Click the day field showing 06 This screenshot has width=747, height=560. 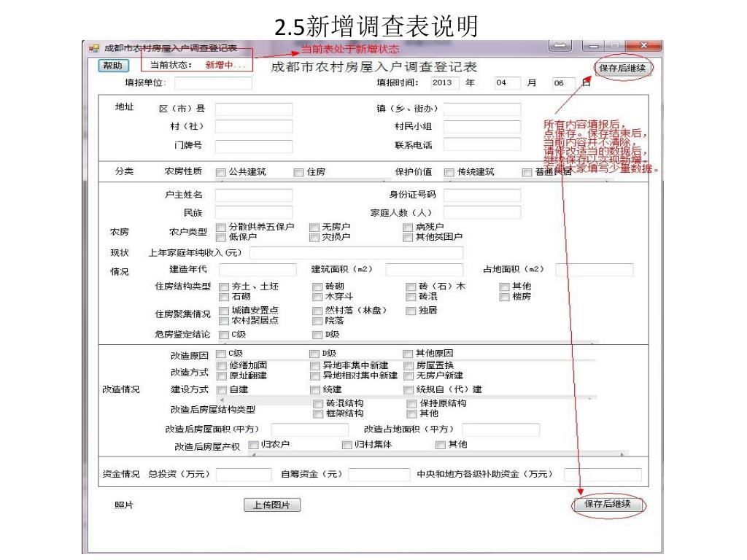click(x=563, y=83)
